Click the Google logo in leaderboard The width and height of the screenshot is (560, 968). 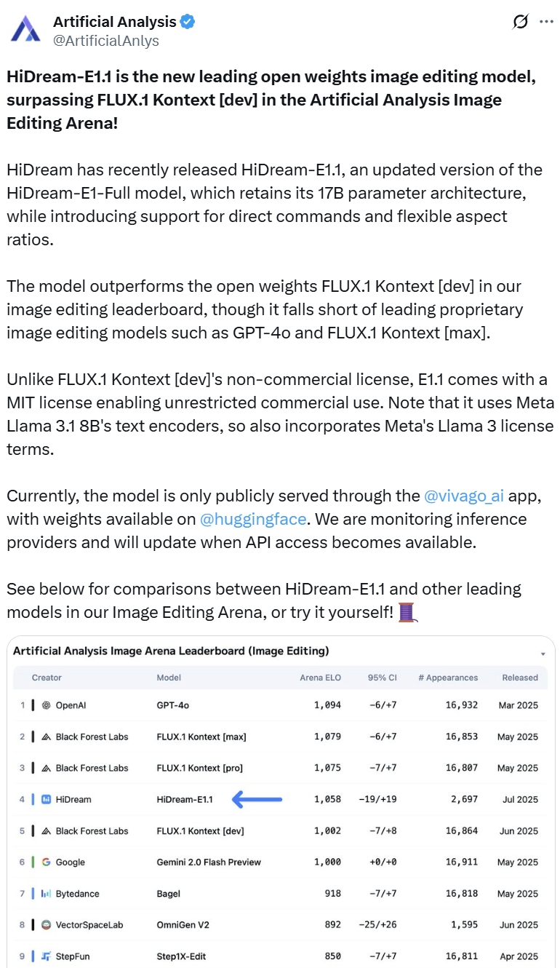click(x=46, y=862)
